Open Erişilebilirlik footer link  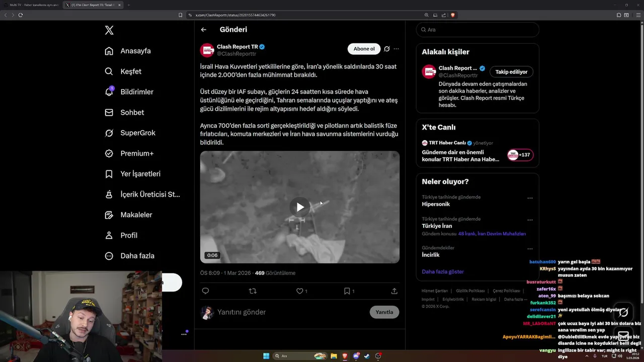click(453, 299)
